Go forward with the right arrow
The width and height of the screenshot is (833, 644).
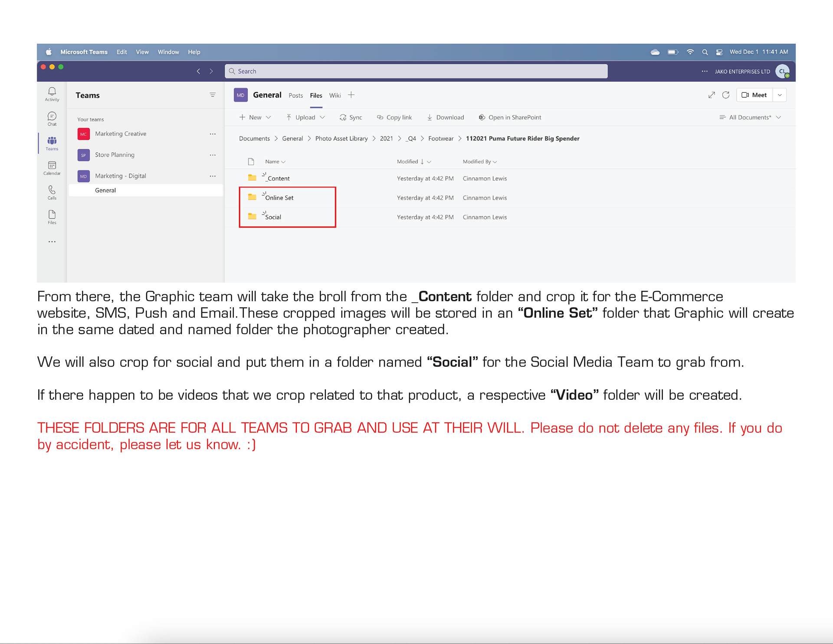tap(211, 71)
